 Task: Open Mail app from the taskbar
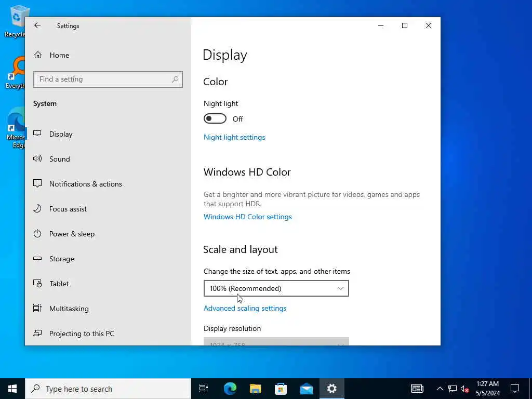(307, 389)
